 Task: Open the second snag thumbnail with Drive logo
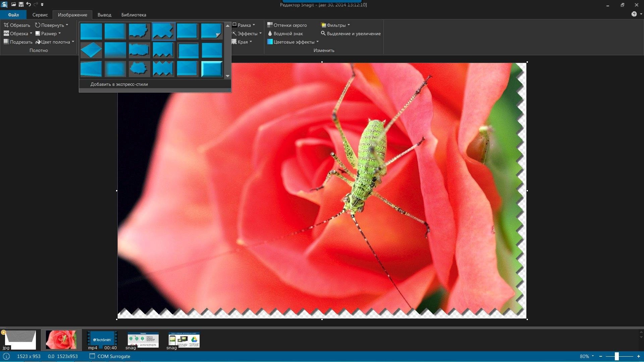click(184, 340)
